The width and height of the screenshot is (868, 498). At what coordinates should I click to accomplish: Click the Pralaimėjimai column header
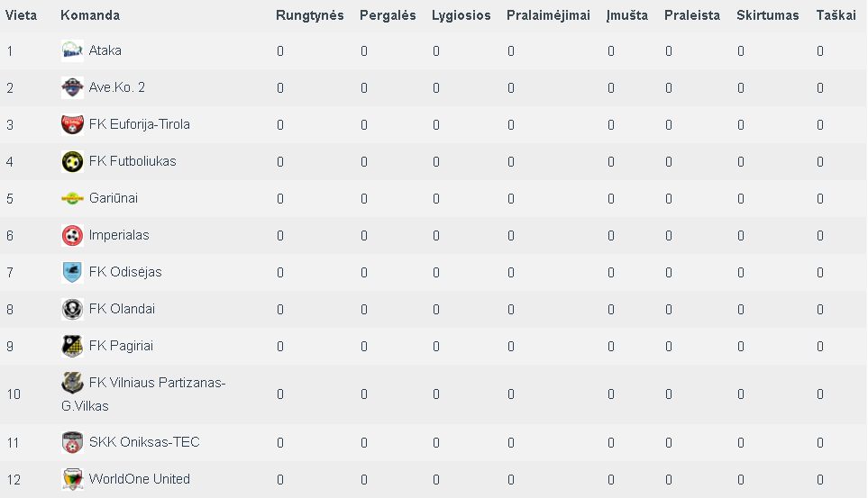(548, 15)
